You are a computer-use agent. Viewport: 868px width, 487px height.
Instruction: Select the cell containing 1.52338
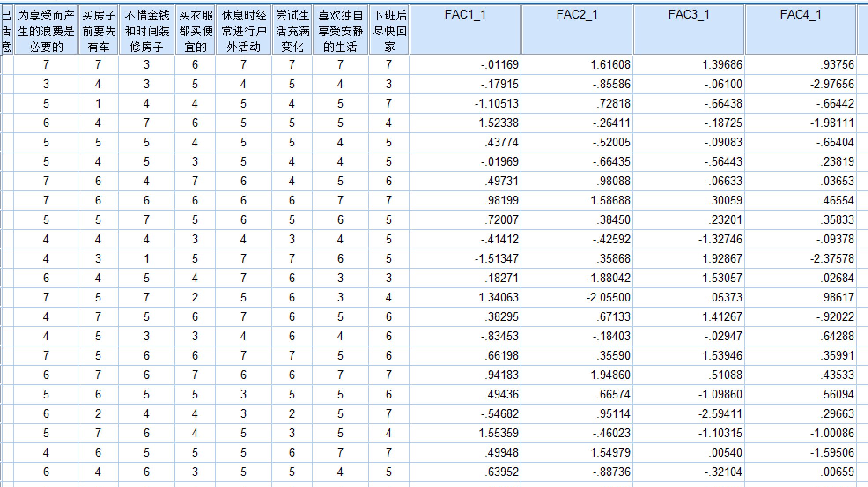[465, 123]
